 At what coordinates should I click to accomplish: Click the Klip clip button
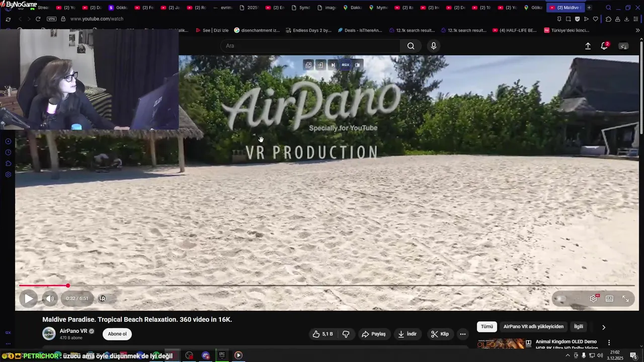click(x=440, y=334)
